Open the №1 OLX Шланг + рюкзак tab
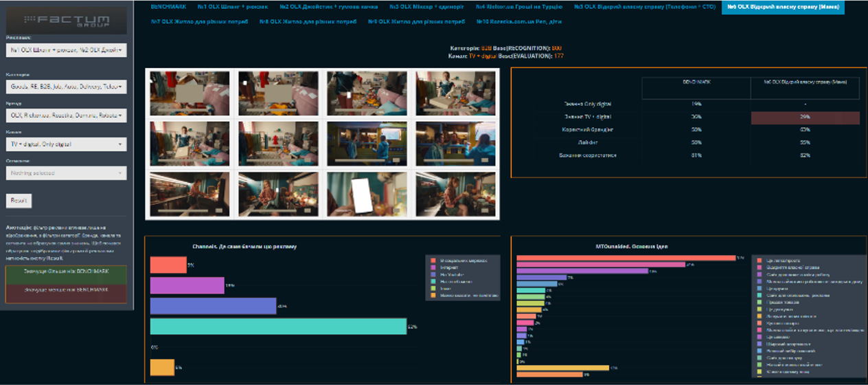Viewport: 868px width, 385px height. [x=232, y=7]
